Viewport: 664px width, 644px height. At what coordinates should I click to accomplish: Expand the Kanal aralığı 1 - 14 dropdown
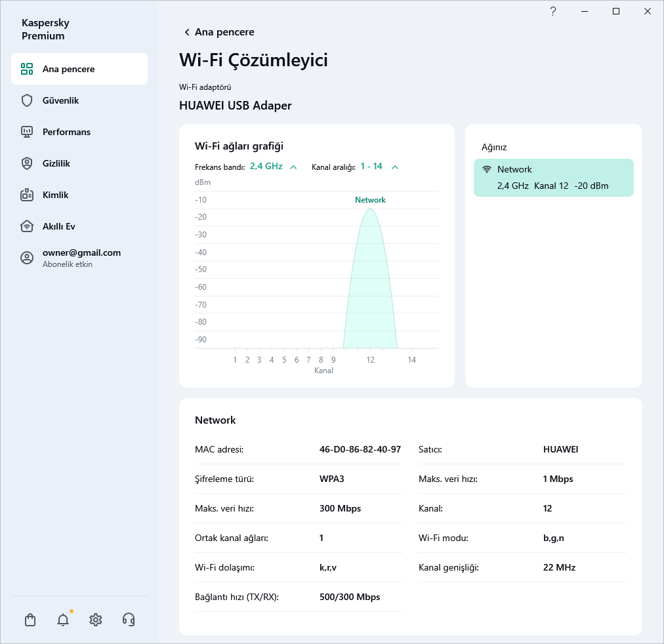pos(371,167)
